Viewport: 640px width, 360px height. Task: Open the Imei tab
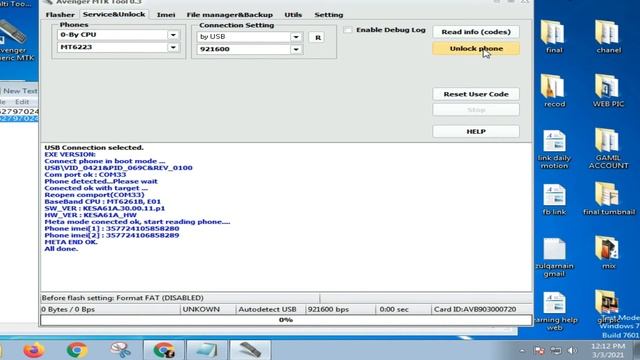166,15
